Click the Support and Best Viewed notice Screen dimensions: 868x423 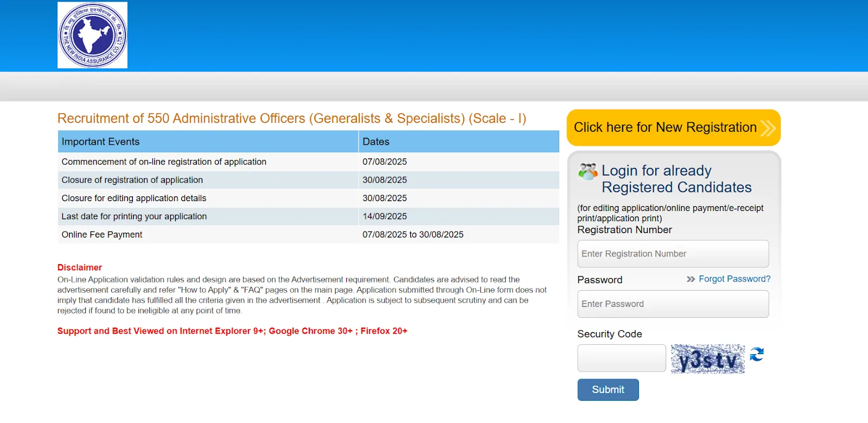232,331
